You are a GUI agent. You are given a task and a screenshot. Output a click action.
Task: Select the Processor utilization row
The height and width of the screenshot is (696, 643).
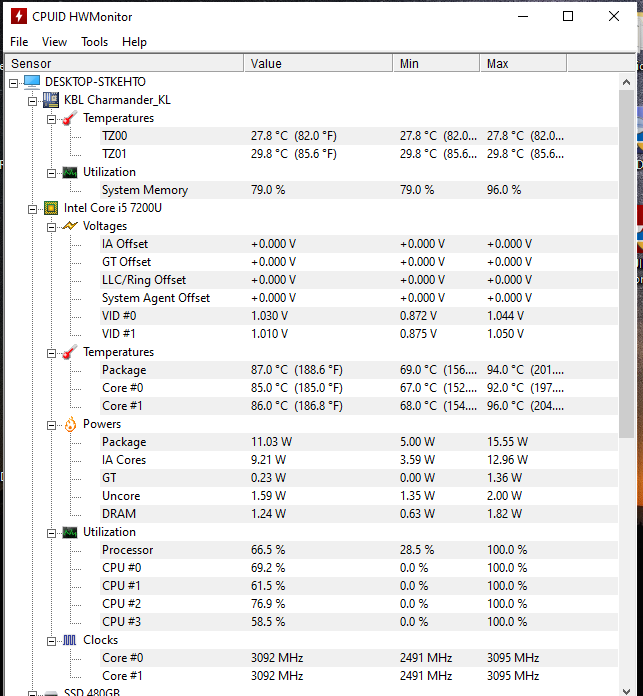pos(359,550)
